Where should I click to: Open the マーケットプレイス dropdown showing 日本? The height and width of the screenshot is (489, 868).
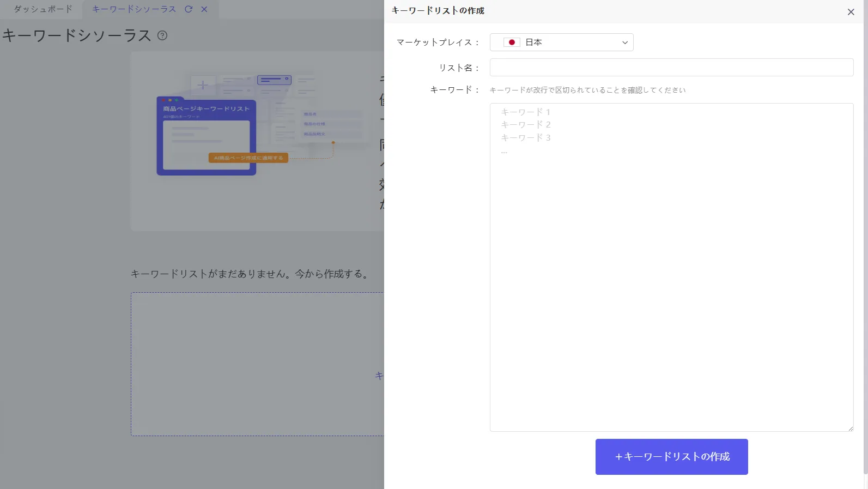coord(561,42)
